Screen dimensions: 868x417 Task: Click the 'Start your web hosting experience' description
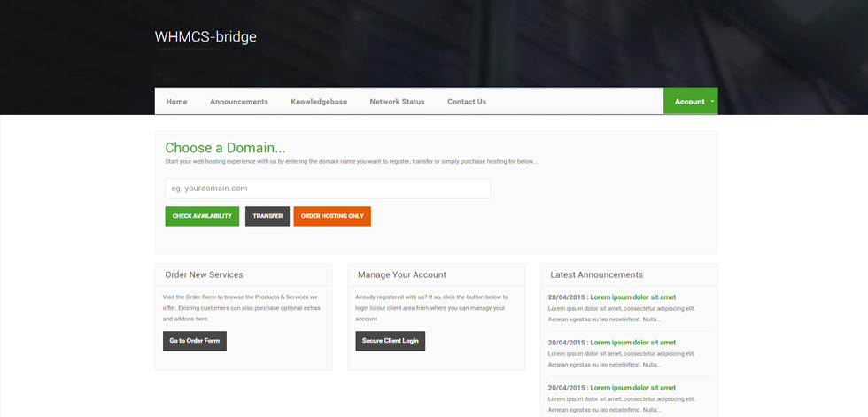click(x=351, y=161)
